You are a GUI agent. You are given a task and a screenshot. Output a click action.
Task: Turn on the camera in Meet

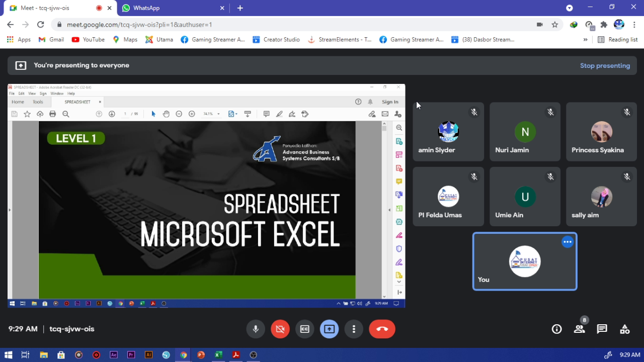(280, 329)
